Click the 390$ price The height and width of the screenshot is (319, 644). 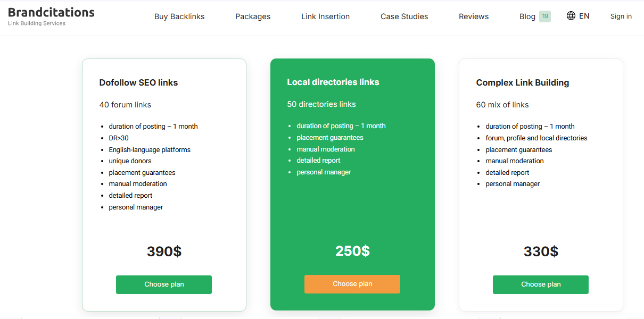(164, 251)
